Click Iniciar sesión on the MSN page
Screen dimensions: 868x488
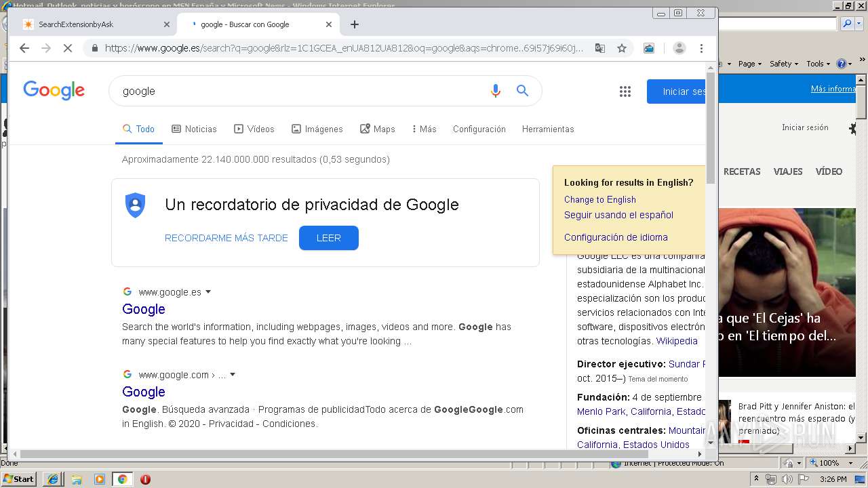pyautogui.click(x=805, y=127)
